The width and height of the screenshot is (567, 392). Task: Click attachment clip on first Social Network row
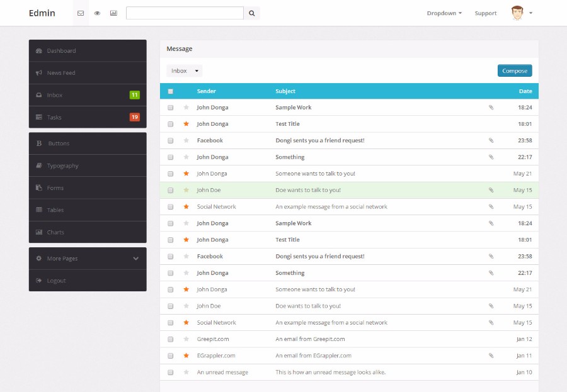491,206
